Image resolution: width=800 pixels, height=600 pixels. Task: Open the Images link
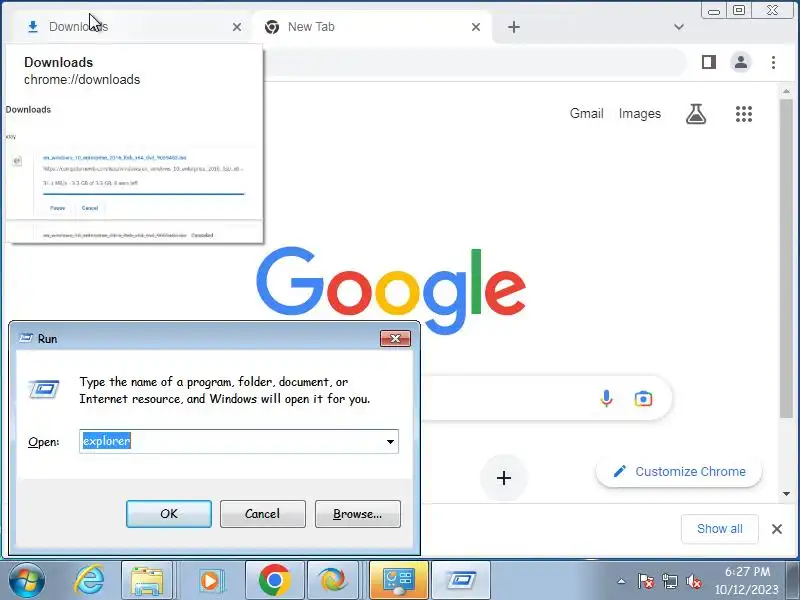639,113
